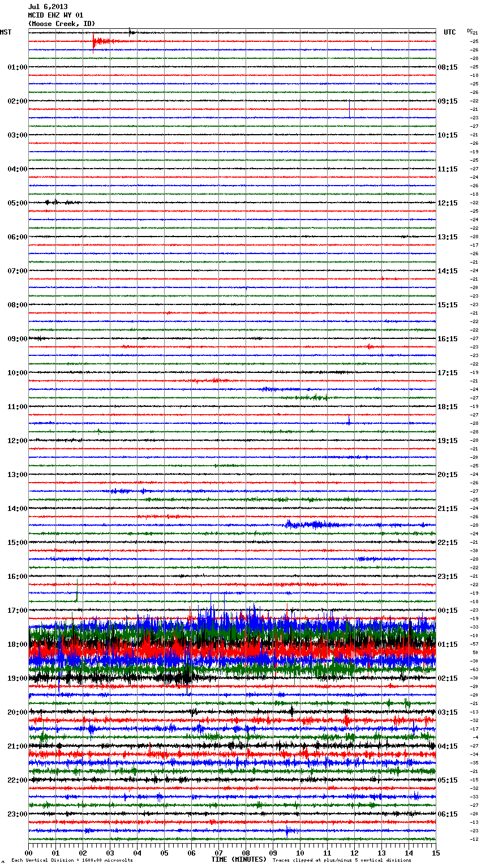Select the '16:15' UTC time label
Image resolution: width=481 pixels, height=868 pixels.
(448, 339)
